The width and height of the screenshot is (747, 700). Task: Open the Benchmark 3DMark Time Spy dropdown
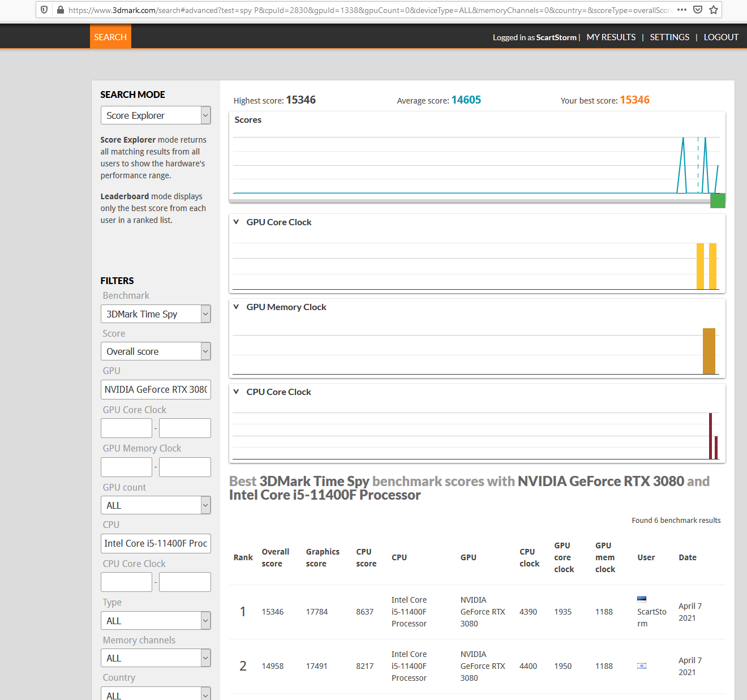tap(156, 314)
